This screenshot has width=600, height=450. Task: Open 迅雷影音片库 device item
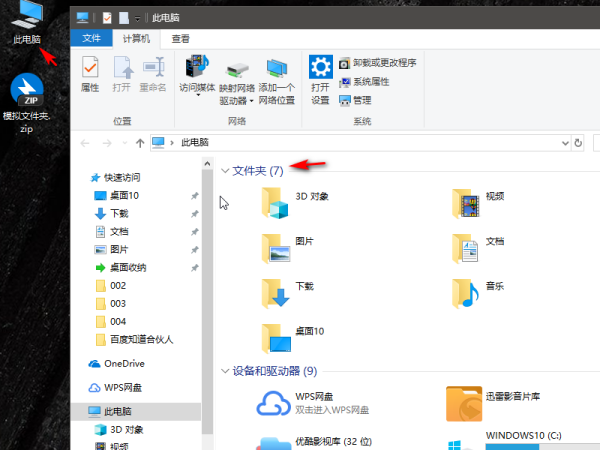(x=466, y=404)
